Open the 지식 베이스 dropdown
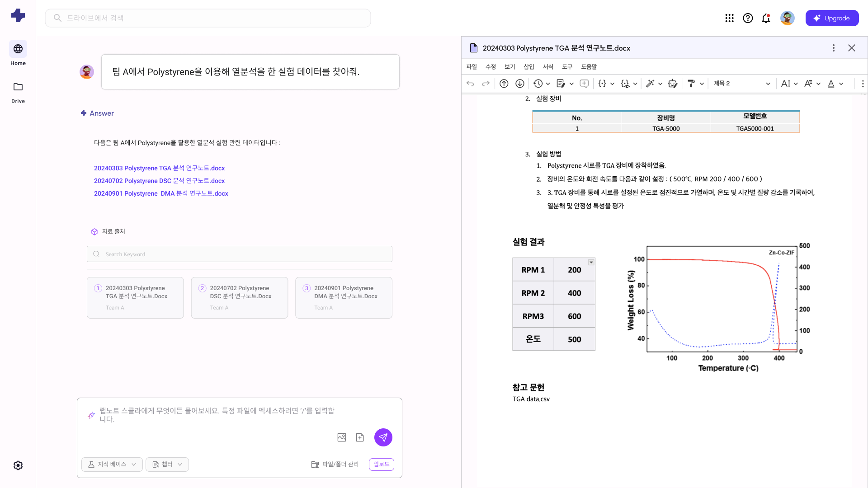The width and height of the screenshot is (868, 488). (112, 464)
